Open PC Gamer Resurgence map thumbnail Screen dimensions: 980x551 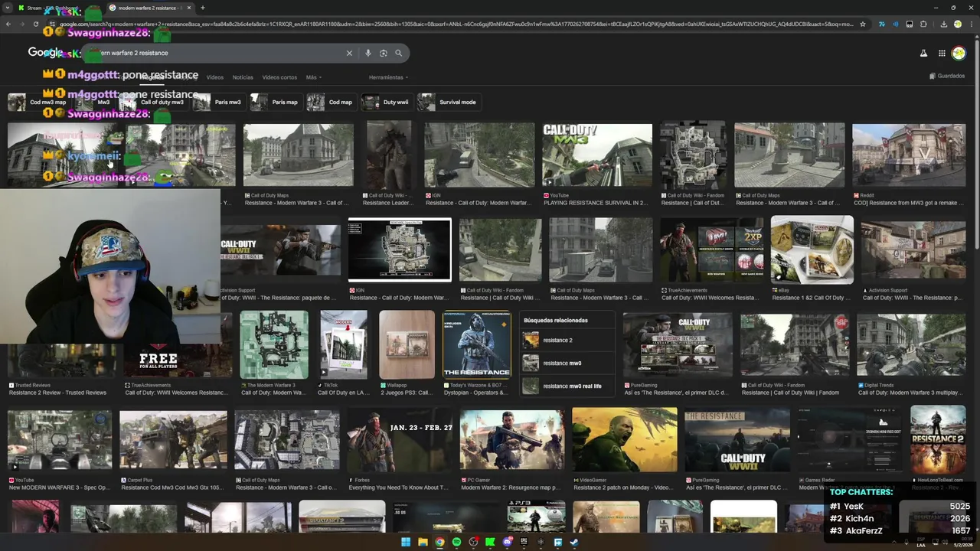pos(512,439)
